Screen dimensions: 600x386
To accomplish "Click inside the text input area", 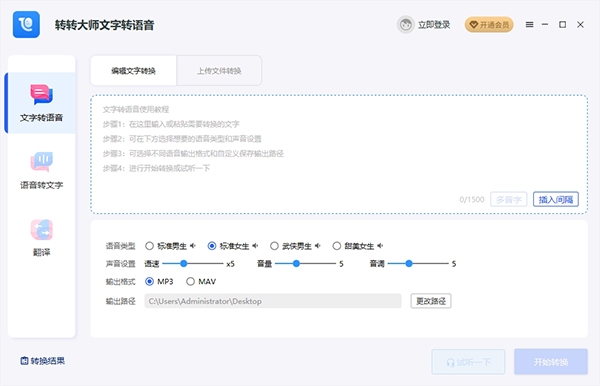I will tap(339, 154).
